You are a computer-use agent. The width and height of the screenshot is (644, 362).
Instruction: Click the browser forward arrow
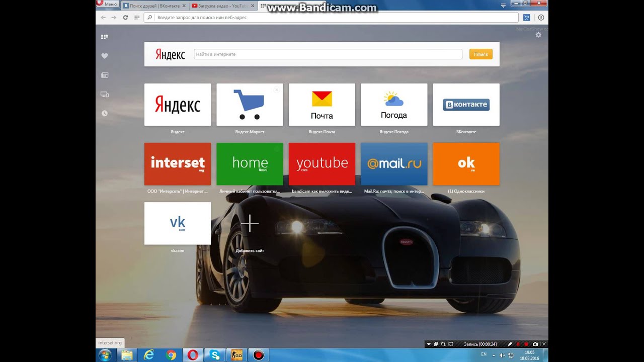pyautogui.click(x=114, y=17)
